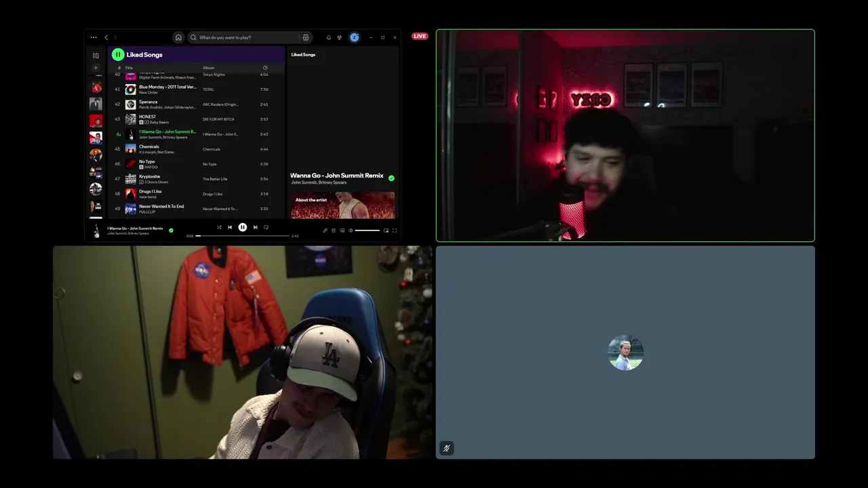The width and height of the screenshot is (868, 488).
Task: Seek in the song progress bar
Action: tap(243, 236)
